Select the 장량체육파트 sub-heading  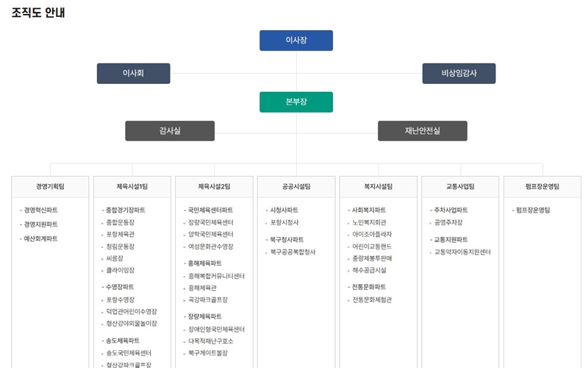(x=204, y=316)
